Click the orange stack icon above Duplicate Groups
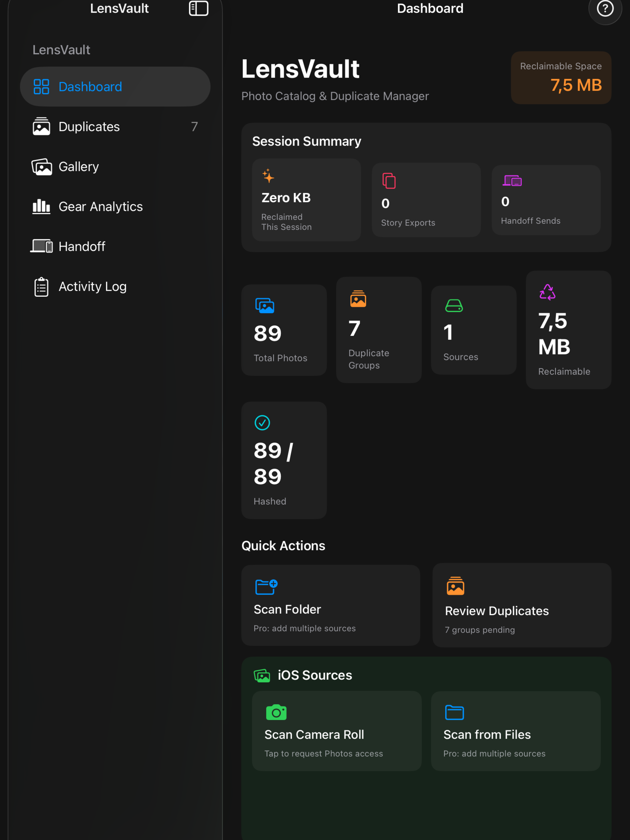The width and height of the screenshot is (630, 840). [x=358, y=299]
